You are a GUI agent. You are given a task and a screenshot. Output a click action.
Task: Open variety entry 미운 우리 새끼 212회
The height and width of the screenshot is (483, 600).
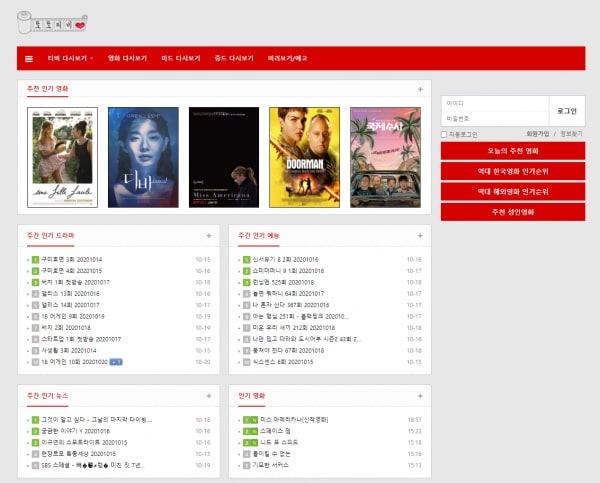294,328
